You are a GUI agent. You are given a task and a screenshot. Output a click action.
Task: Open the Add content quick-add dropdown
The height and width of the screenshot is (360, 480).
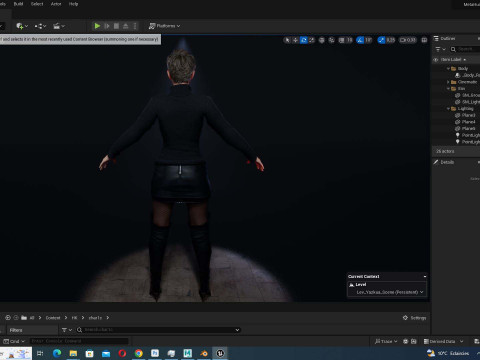[22, 26]
